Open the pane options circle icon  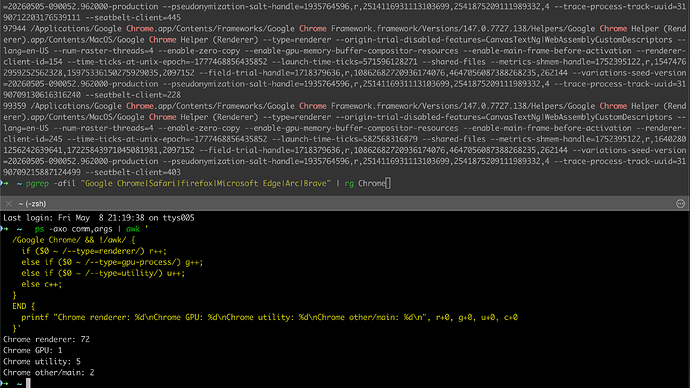(680, 204)
